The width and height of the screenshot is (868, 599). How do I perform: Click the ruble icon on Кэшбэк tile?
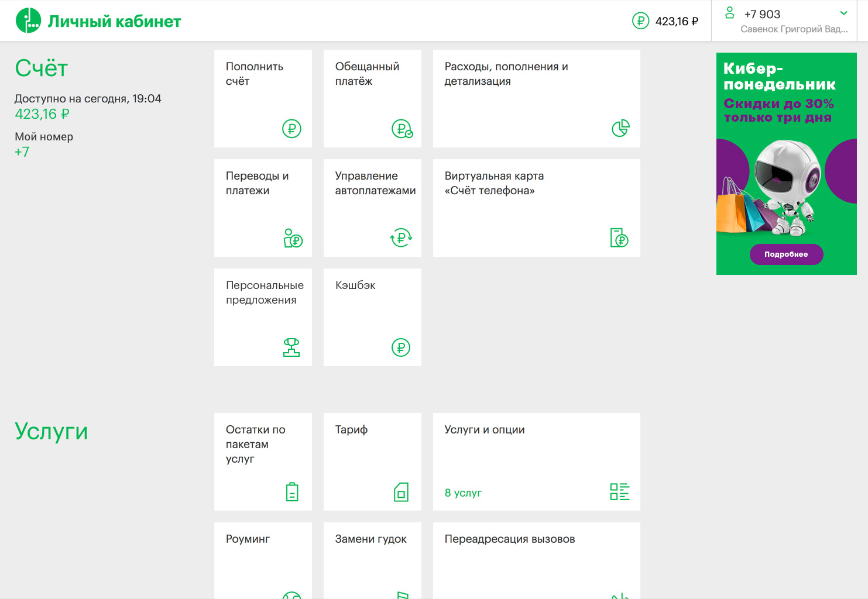(401, 347)
